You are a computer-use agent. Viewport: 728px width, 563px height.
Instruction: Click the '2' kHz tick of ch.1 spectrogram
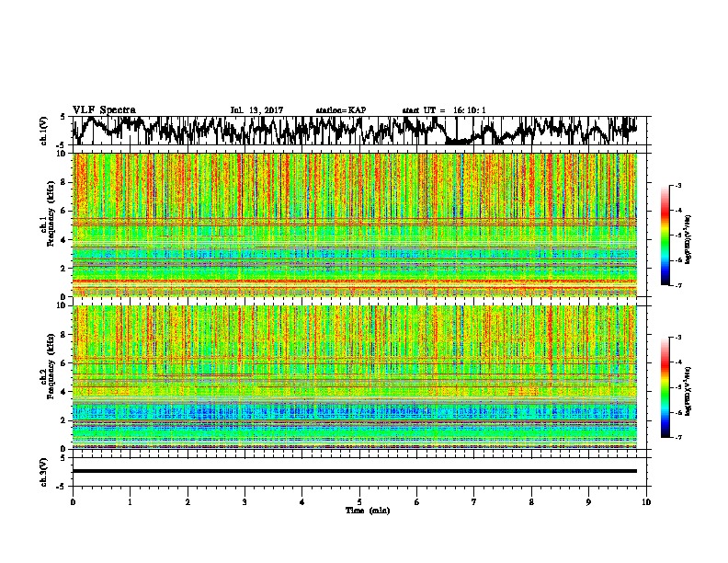(x=64, y=269)
